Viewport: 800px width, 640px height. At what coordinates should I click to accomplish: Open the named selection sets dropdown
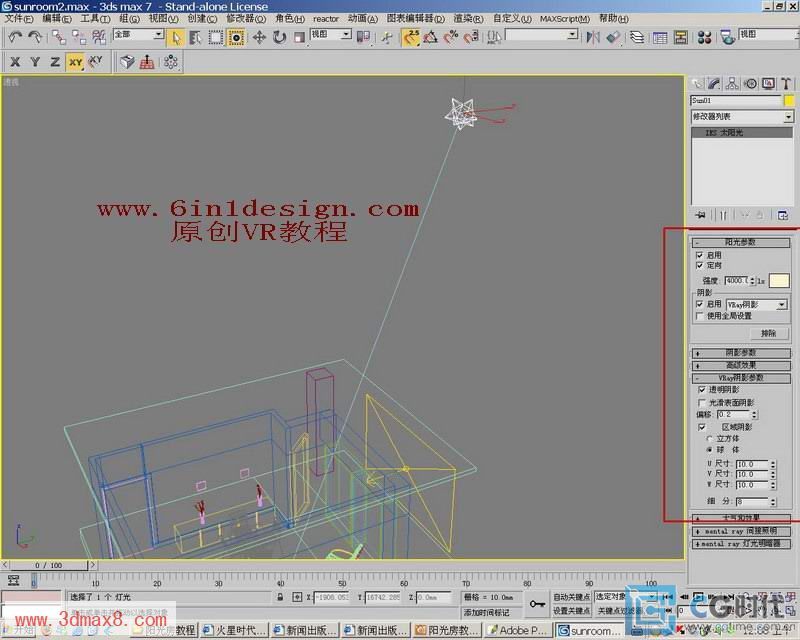click(x=542, y=34)
